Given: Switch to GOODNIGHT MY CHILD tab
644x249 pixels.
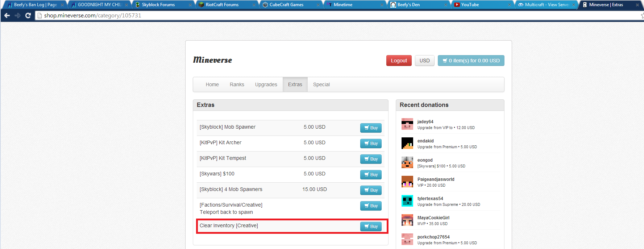Looking at the screenshot, I should pos(99,5).
